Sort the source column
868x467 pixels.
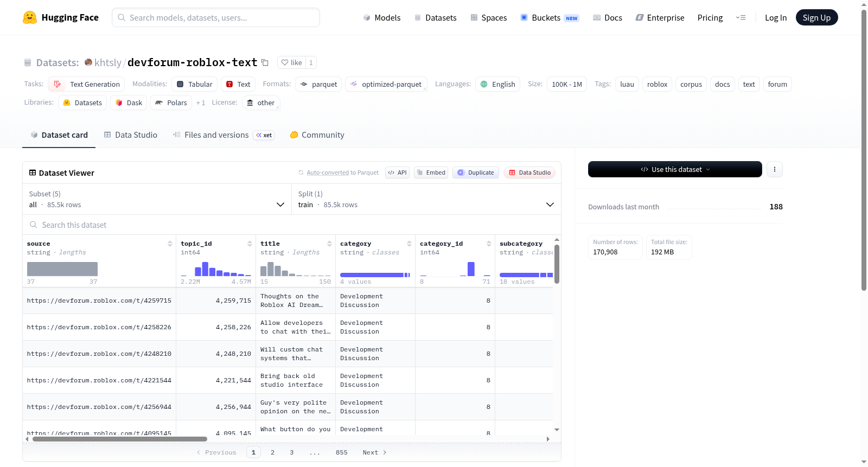point(170,244)
